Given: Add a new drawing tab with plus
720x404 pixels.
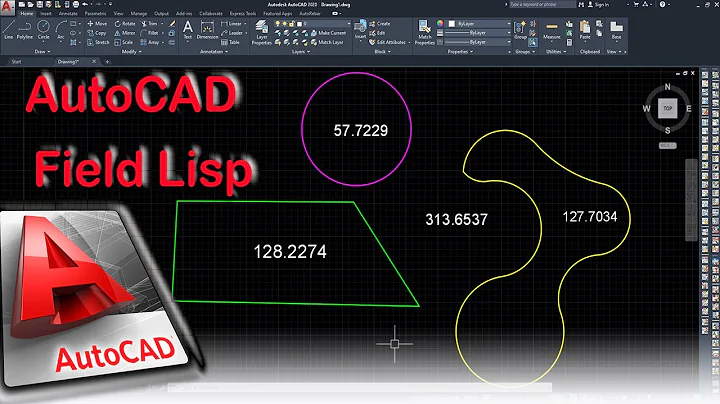Looking at the screenshot, I should click(107, 62).
